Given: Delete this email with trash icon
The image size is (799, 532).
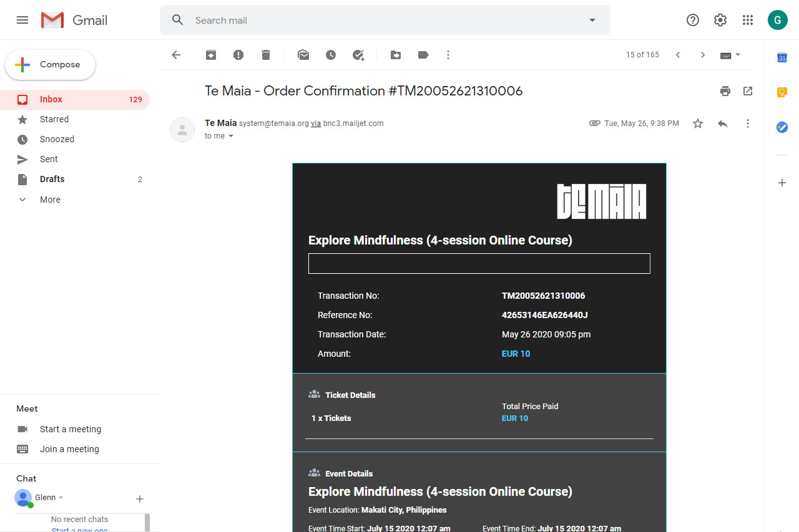Looking at the screenshot, I should [266, 55].
